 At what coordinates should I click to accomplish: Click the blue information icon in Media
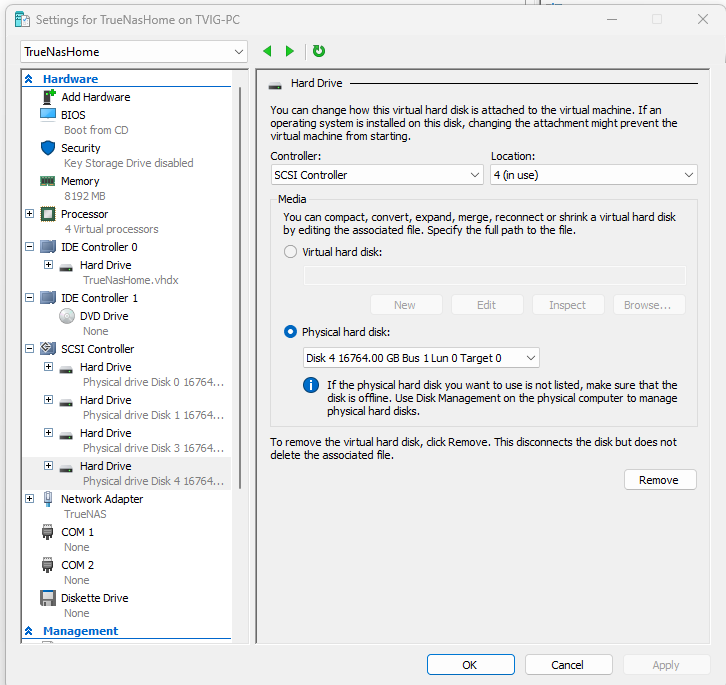(311, 385)
